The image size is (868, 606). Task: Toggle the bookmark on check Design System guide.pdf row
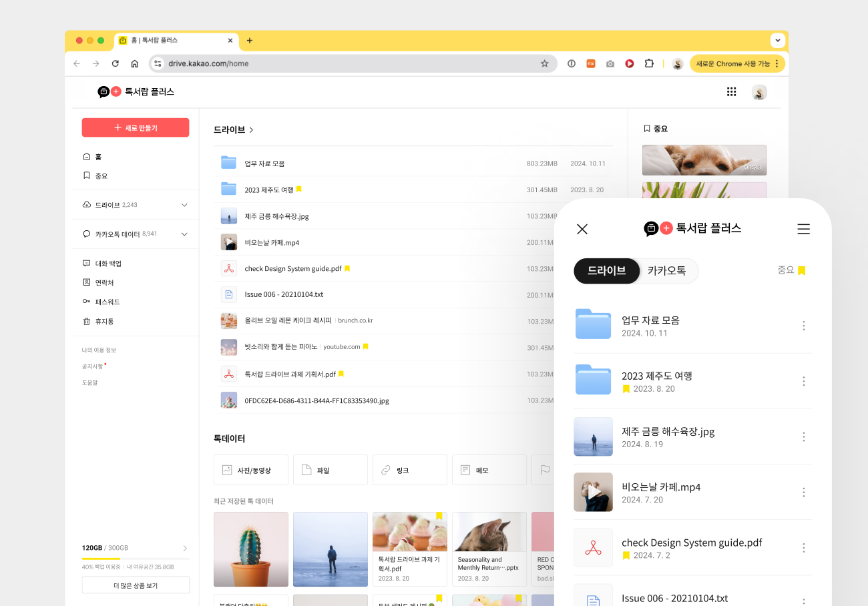click(347, 268)
